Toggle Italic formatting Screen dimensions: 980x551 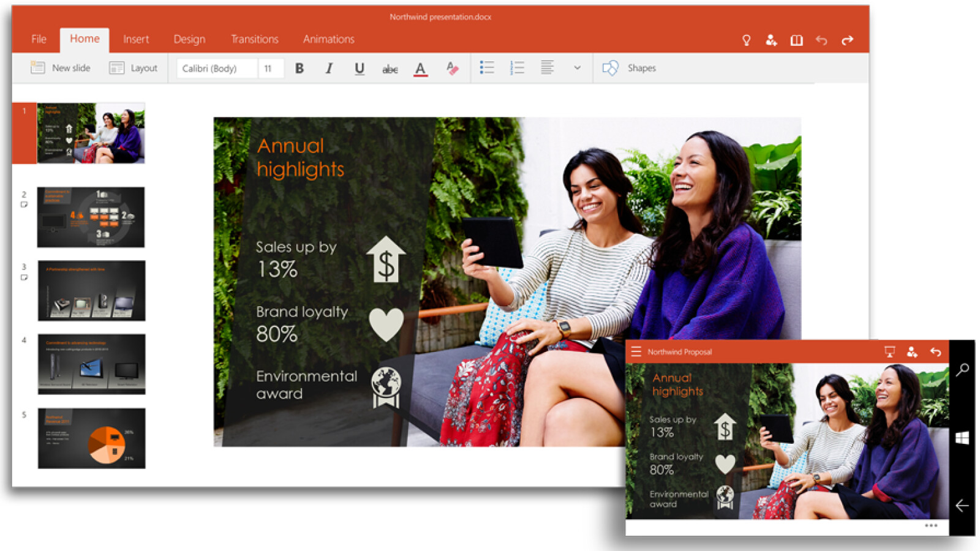(329, 68)
